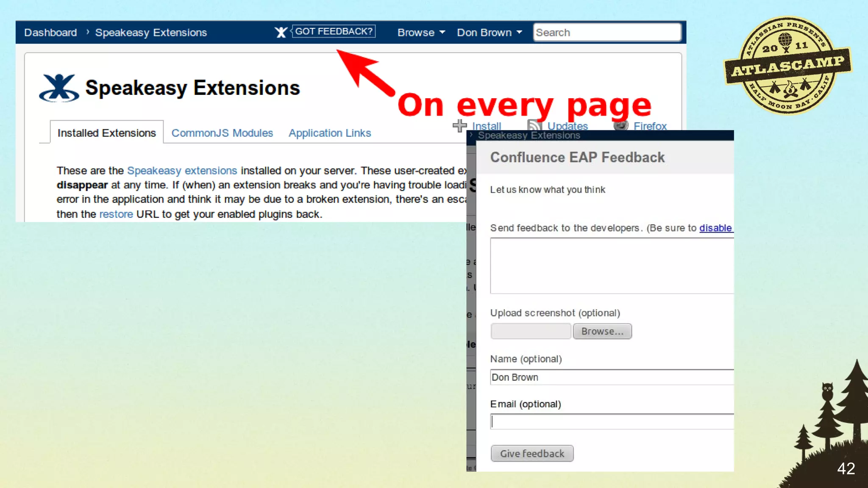This screenshot has height=488, width=868.
Task: Click the Atlascamp 2011 badge
Action: [x=787, y=66]
